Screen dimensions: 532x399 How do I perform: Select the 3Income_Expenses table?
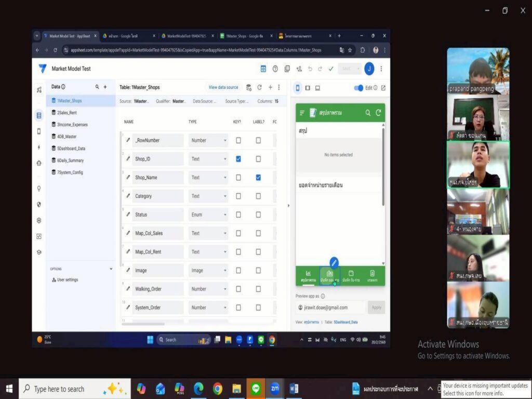click(81, 125)
